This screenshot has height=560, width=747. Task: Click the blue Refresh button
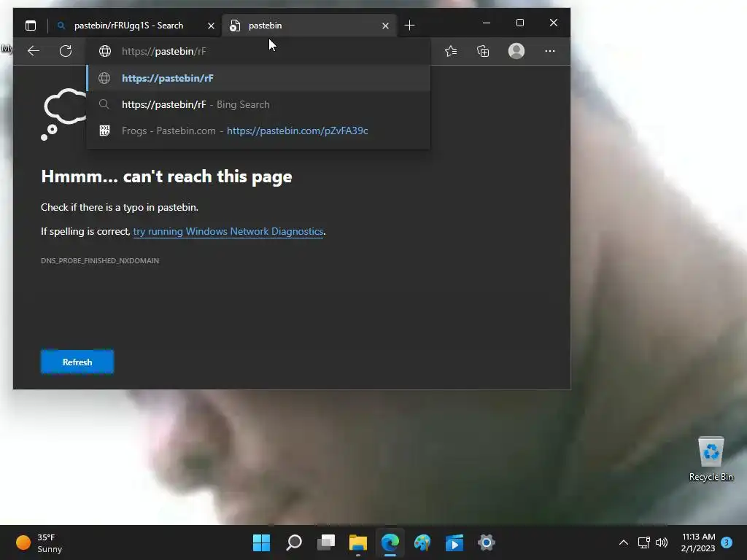click(x=77, y=362)
